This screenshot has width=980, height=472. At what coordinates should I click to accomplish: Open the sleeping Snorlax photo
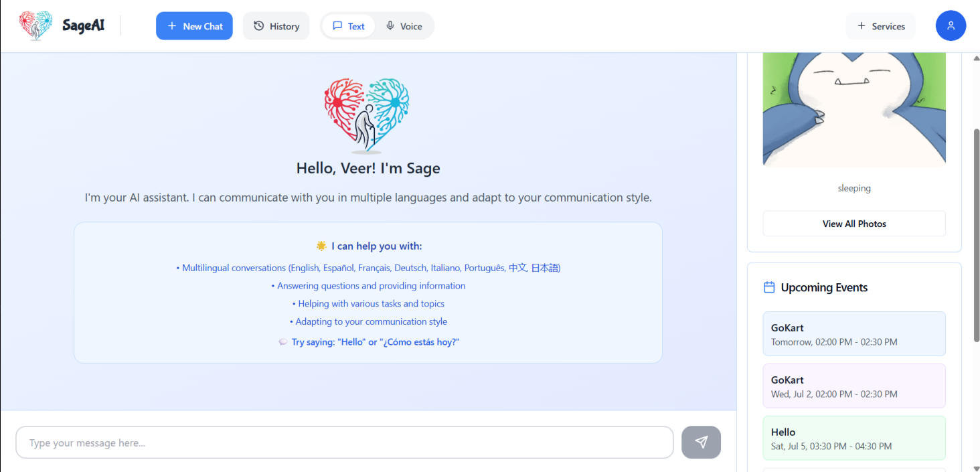point(854,110)
